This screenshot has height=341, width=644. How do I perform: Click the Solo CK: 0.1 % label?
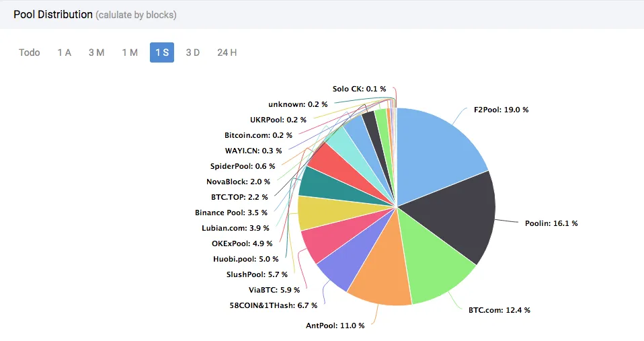click(360, 89)
